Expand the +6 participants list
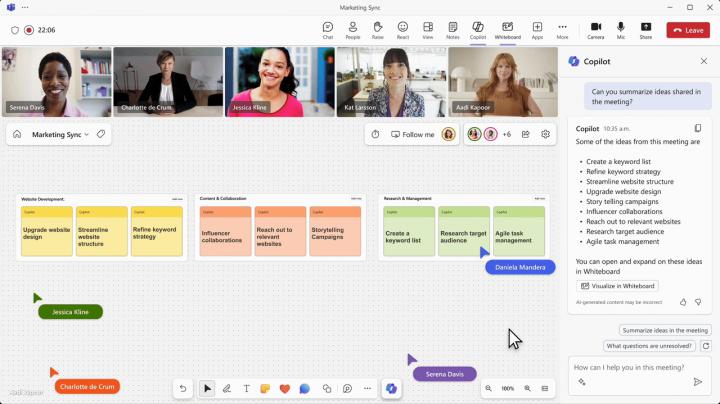Image resolution: width=720 pixels, height=404 pixels. coord(507,134)
